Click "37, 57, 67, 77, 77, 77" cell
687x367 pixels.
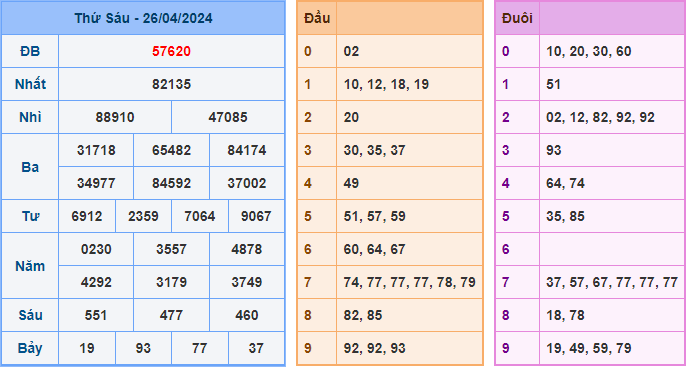612,282
